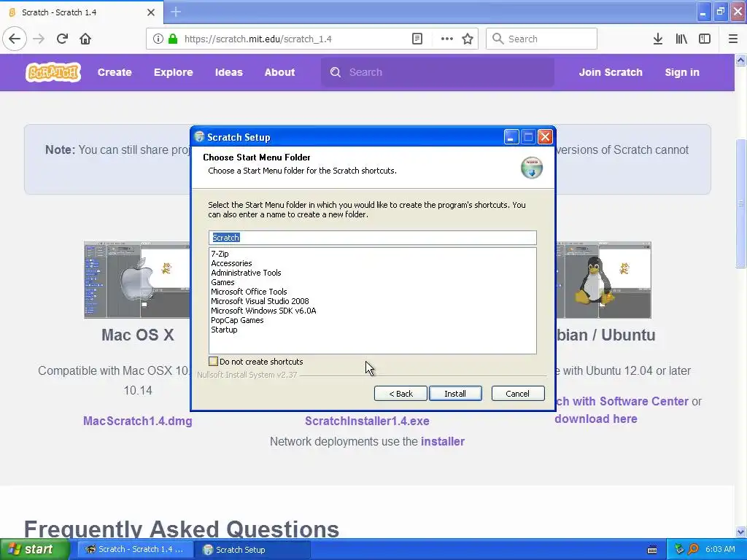Go to the Firefox home page icon

coord(85,39)
